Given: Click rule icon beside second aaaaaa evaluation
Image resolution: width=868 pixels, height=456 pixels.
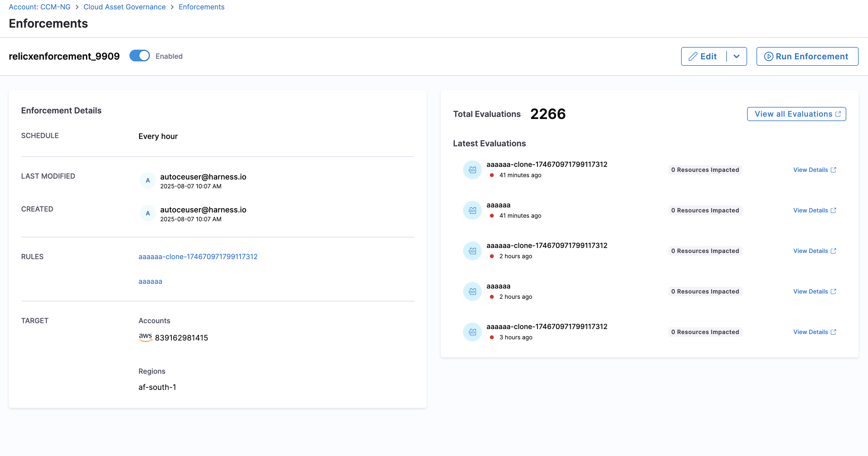Looking at the screenshot, I should [472, 291].
